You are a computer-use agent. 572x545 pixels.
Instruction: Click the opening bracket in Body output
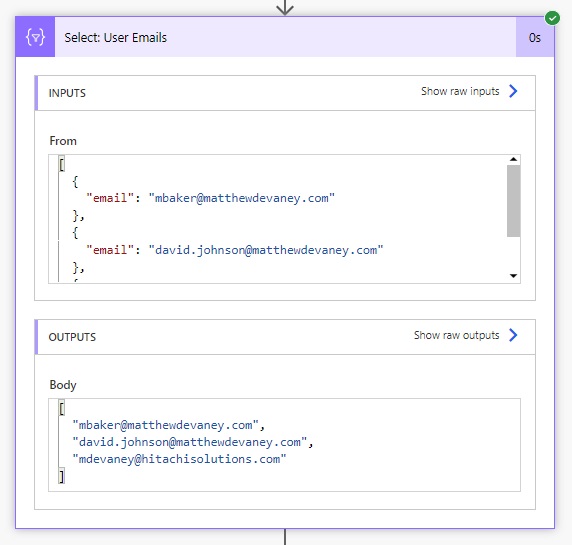[62, 408]
